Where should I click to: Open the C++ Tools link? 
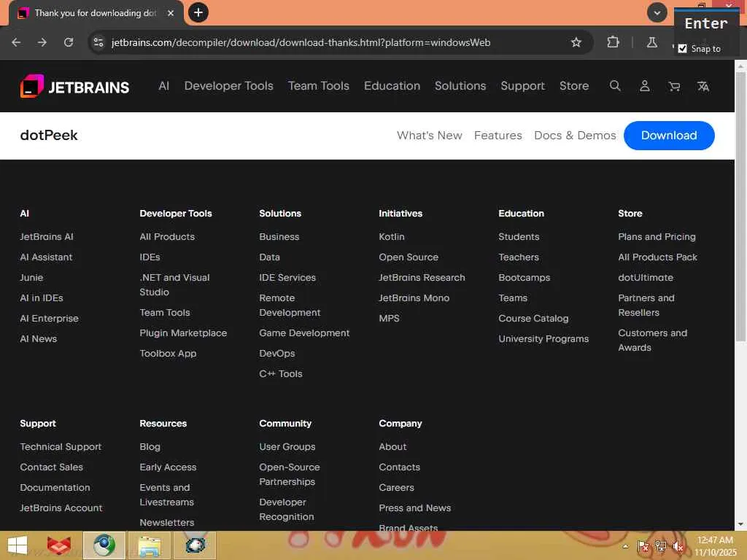tap(281, 374)
